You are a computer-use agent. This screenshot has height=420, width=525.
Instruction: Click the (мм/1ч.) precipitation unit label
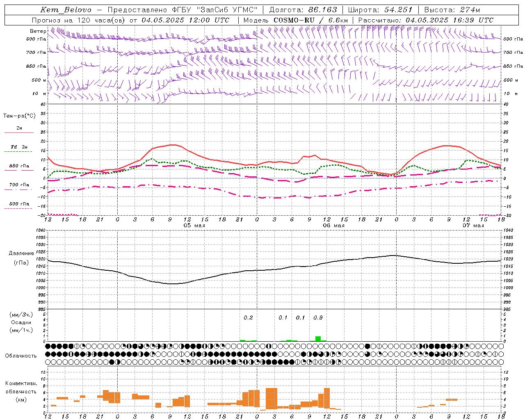pyautogui.click(x=21, y=330)
